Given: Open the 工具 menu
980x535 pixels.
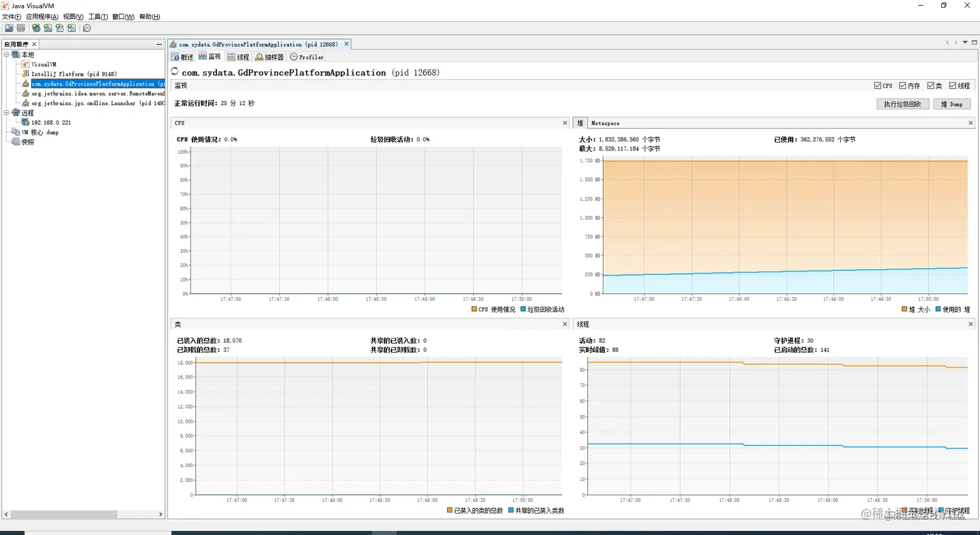Looking at the screenshot, I should [x=98, y=17].
